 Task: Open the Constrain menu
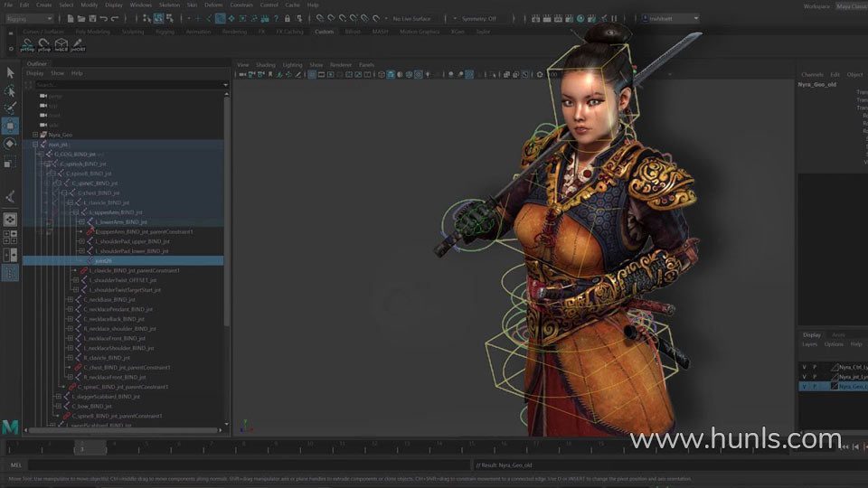coord(241,5)
